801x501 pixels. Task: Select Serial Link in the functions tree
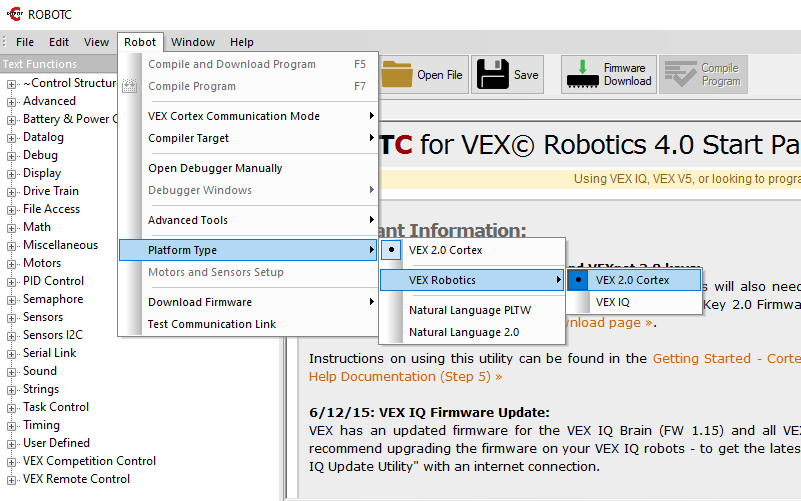[x=50, y=353]
